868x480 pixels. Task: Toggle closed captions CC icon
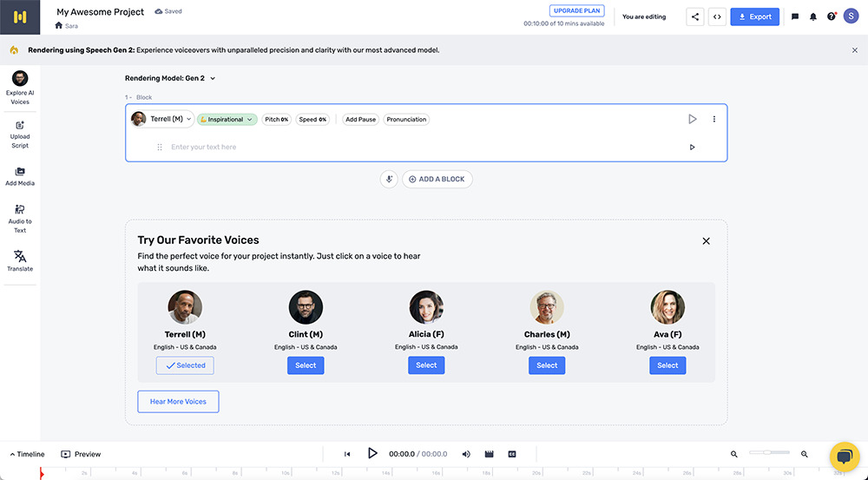click(512, 454)
